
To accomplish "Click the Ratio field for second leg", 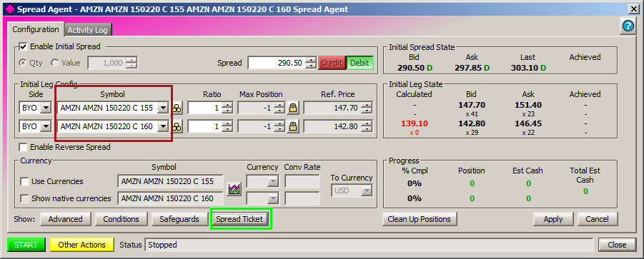I will point(204,127).
